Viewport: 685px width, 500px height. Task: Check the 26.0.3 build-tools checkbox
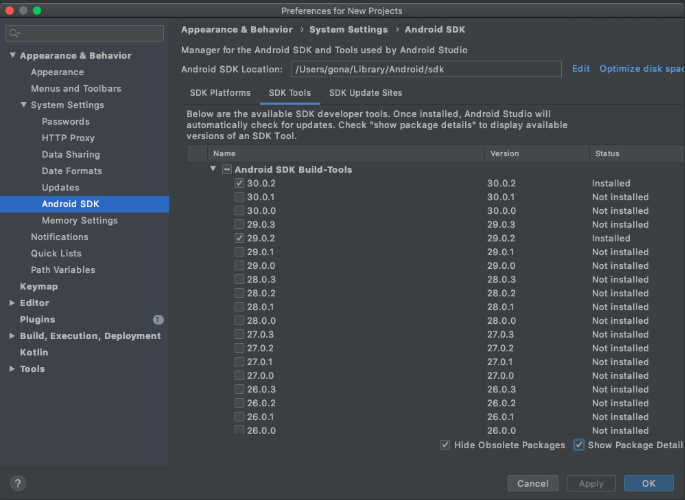(239, 389)
